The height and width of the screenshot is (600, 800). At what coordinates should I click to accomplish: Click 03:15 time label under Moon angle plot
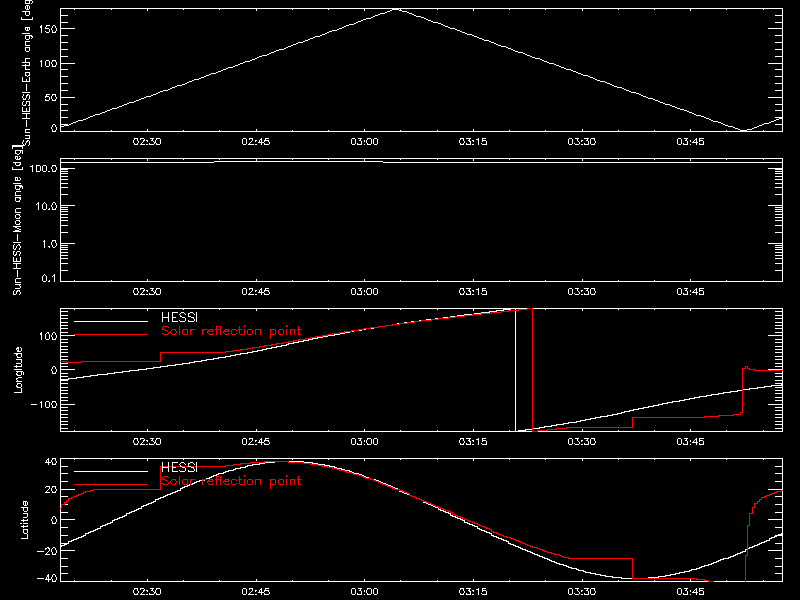point(473,292)
